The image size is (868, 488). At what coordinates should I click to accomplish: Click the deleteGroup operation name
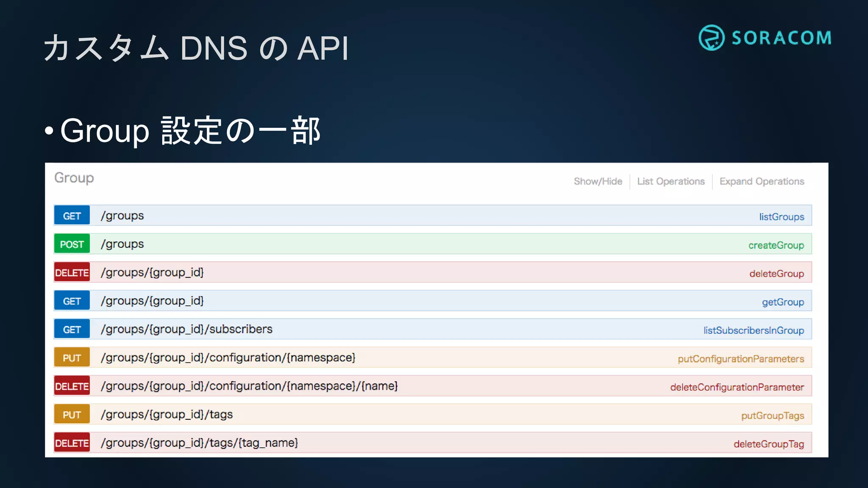pos(776,274)
